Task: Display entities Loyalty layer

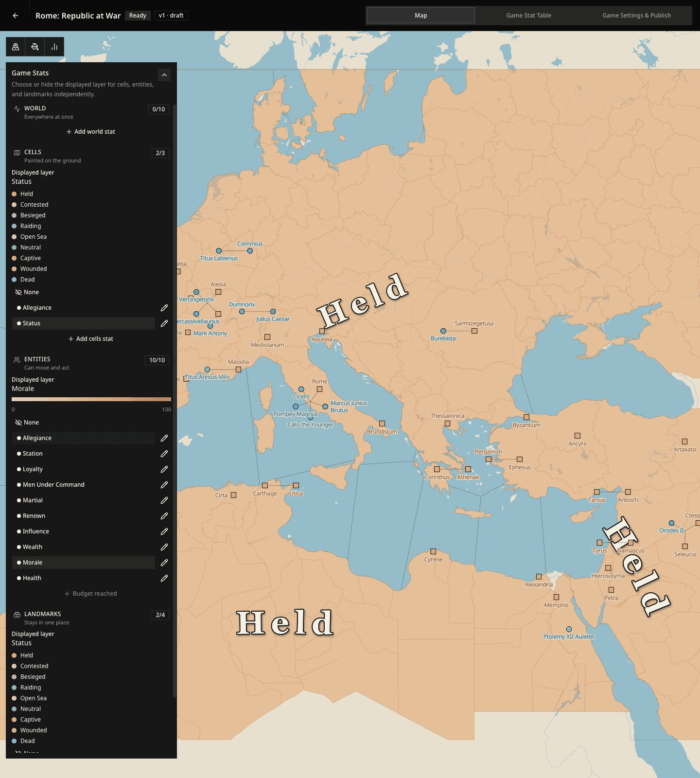Action: 84,469
